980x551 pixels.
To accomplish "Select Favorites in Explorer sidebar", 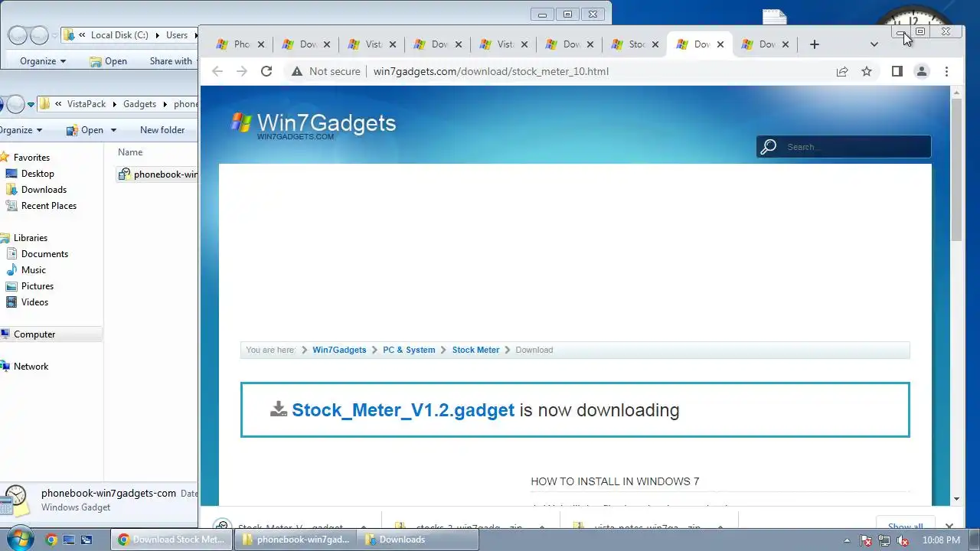I will tap(31, 158).
